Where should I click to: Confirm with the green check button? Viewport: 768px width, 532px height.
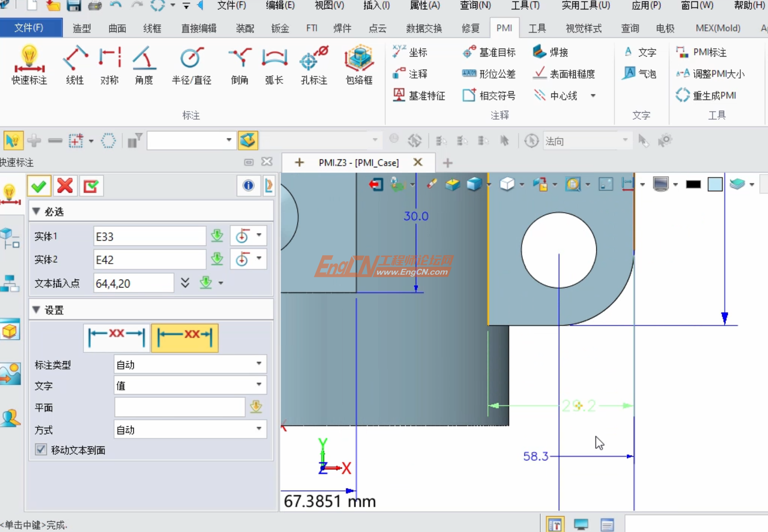[39, 186]
